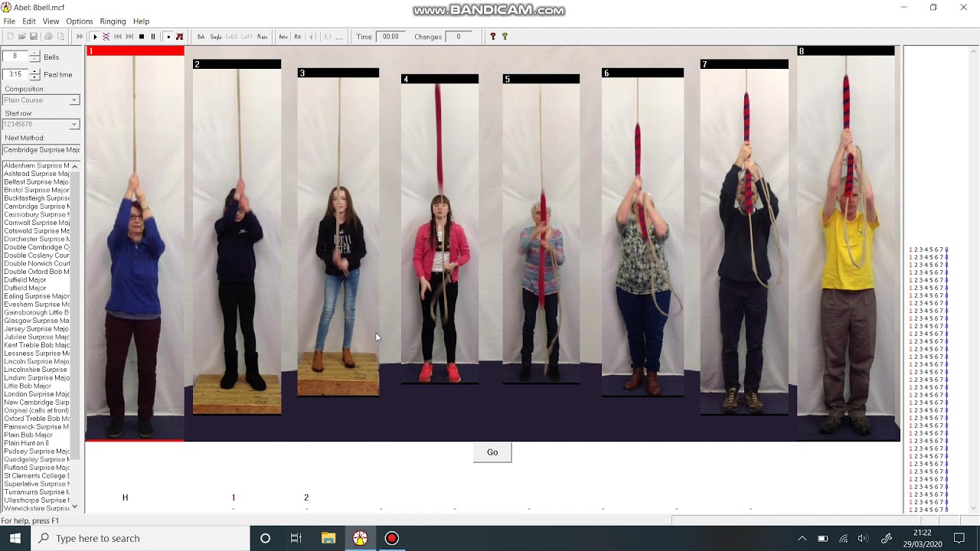Click the red bell toolbar icon
The image size is (980, 551).
179,37
